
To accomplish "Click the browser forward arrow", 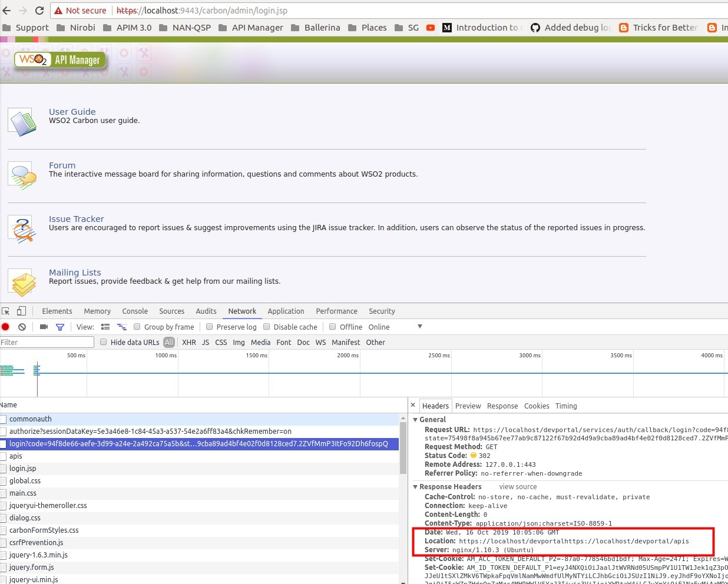I will 23,11.
